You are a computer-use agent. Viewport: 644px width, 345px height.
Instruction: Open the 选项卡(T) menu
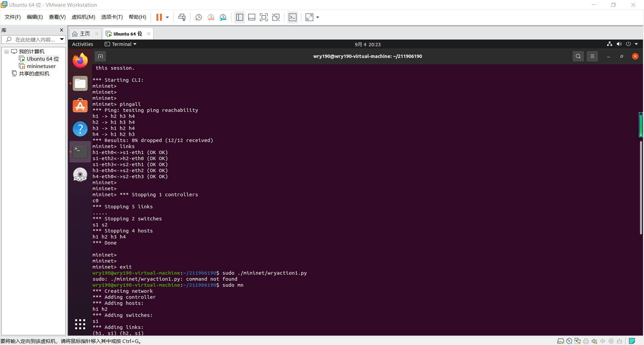tap(112, 17)
